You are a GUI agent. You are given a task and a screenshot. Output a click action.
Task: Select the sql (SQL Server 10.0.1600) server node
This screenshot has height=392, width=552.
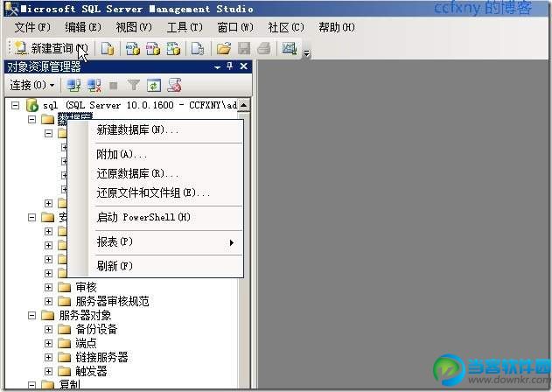tap(140, 105)
